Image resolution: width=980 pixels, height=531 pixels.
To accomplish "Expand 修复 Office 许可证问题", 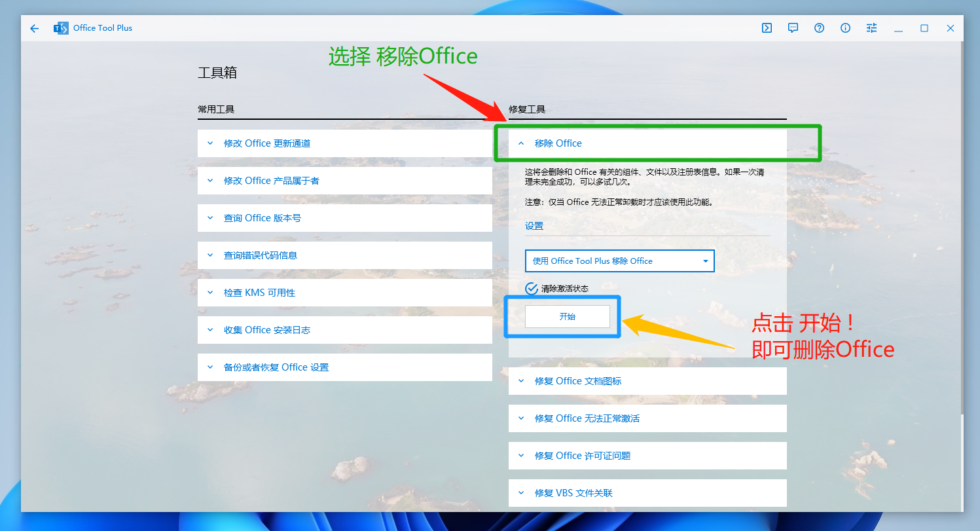I will coord(647,456).
